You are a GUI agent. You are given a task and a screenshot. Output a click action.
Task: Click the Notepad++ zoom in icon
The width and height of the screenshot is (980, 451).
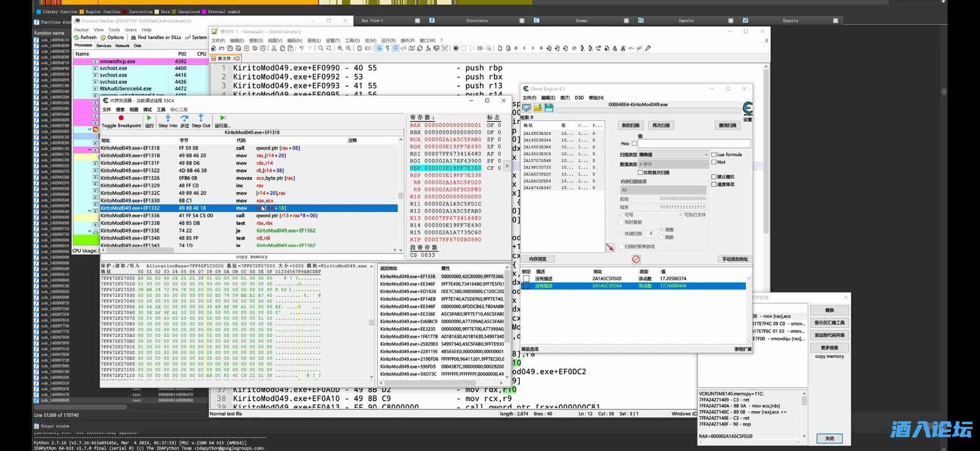(x=340, y=48)
